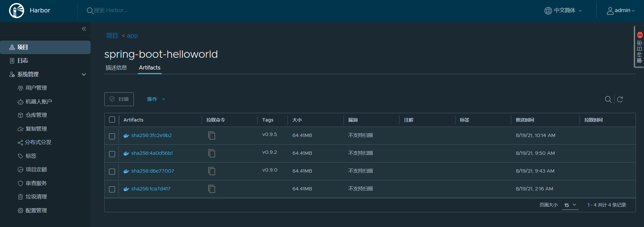Image resolution: width=644 pixels, height=227 pixels.
Task: Click tag v0.9.0 text
Action: (x=270, y=170)
